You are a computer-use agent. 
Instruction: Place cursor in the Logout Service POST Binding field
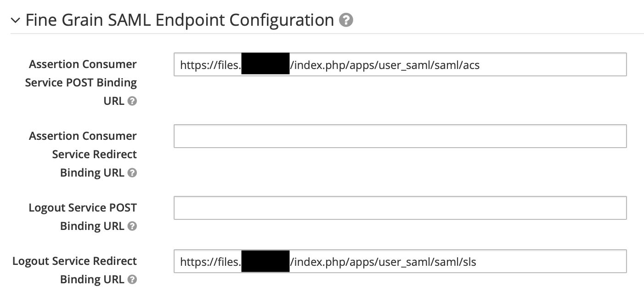400,208
